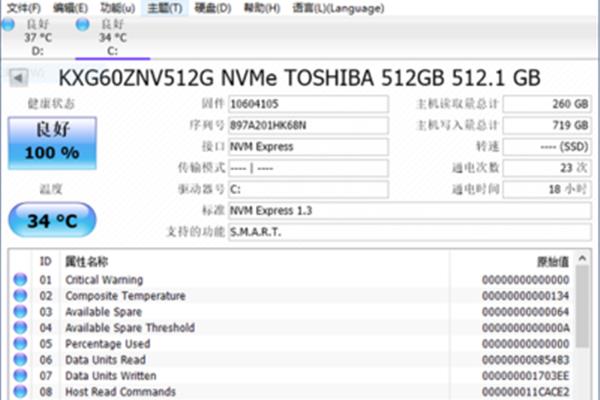The width and height of the screenshot is (600, 400).
Task: Click power-on hours field 18 小时
Action: point(547,189)
